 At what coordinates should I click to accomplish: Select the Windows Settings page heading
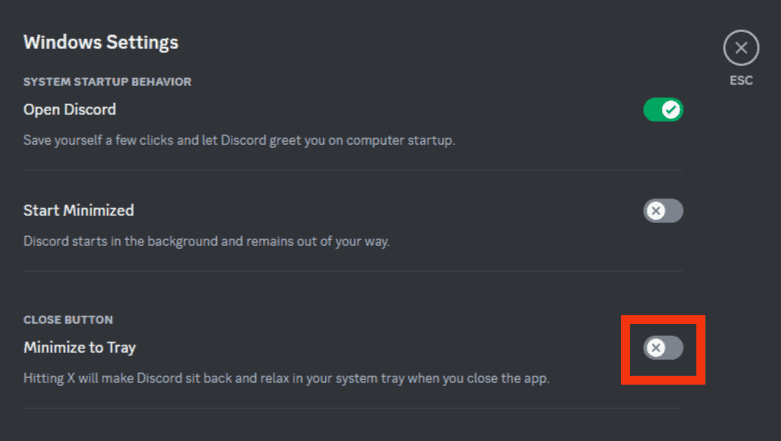101,42
